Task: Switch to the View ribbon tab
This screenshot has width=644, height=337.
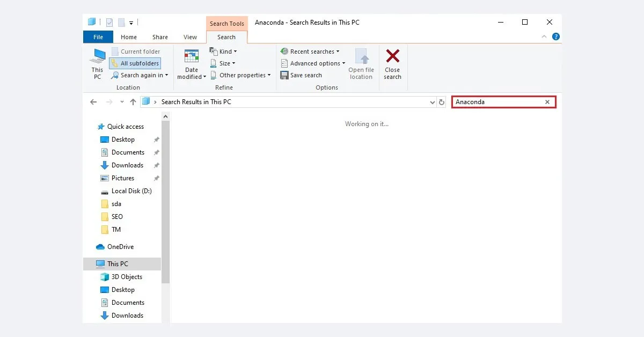Action: click(190, 36)
